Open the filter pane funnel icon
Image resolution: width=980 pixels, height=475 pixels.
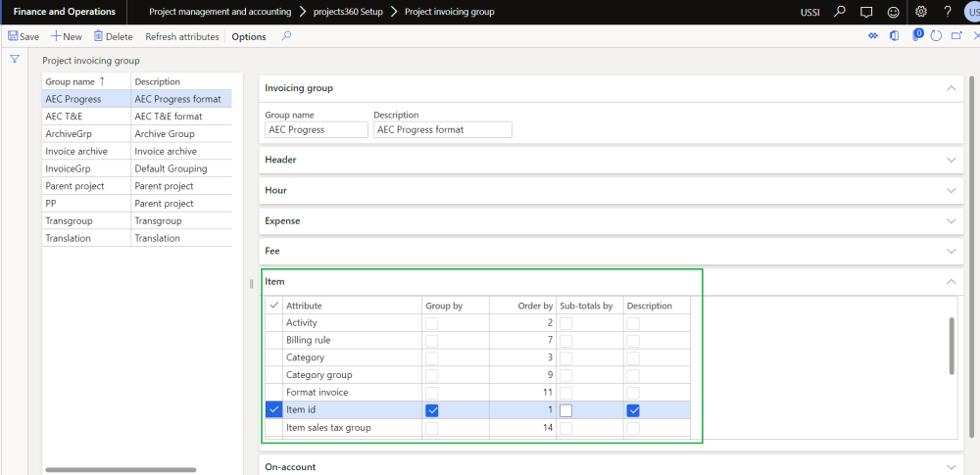tap(15, 60)
